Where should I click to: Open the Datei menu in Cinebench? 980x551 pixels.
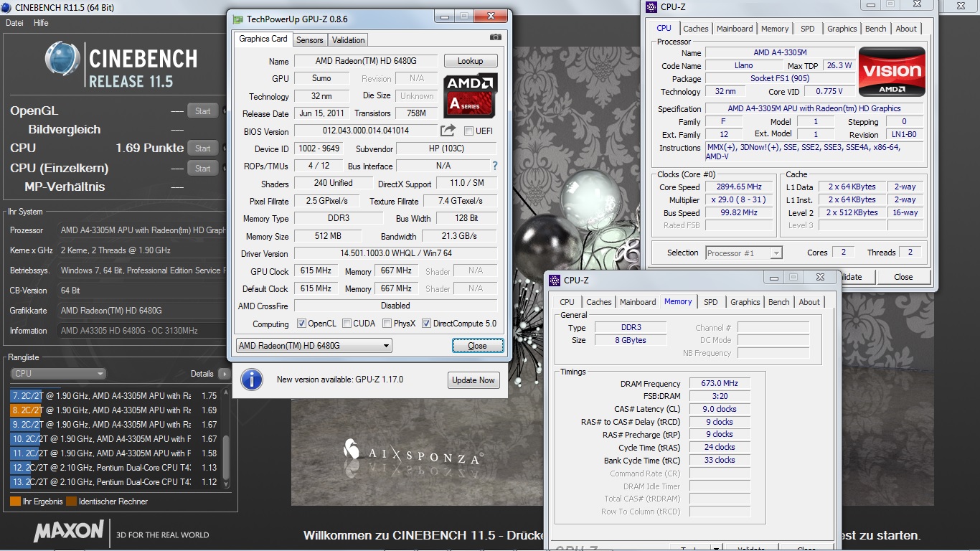coord(14,23)
